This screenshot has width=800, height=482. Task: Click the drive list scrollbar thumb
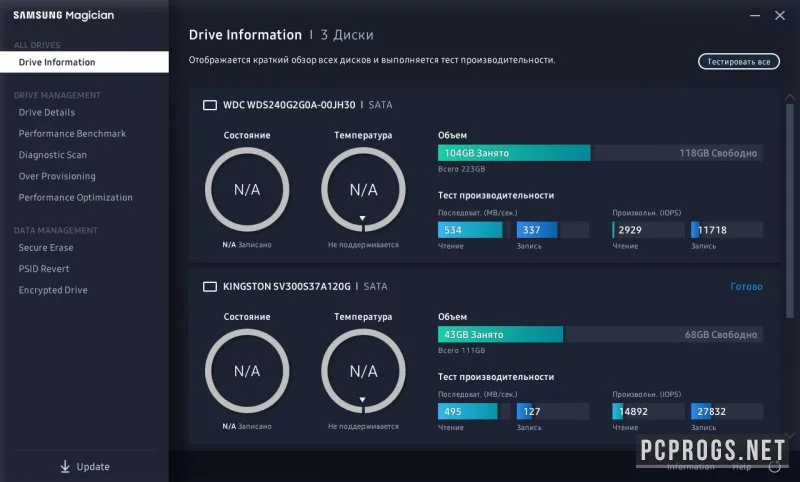(x=790, y=210)
